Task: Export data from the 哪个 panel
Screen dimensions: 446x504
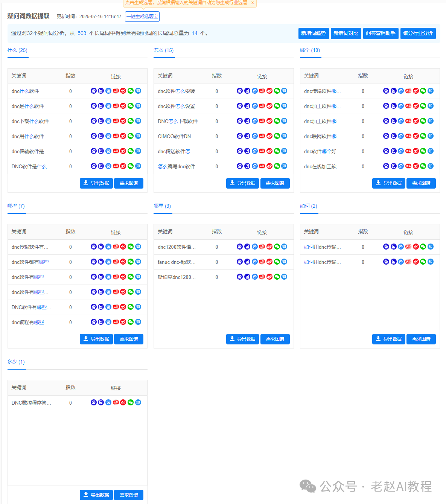Action: [389, 183]
